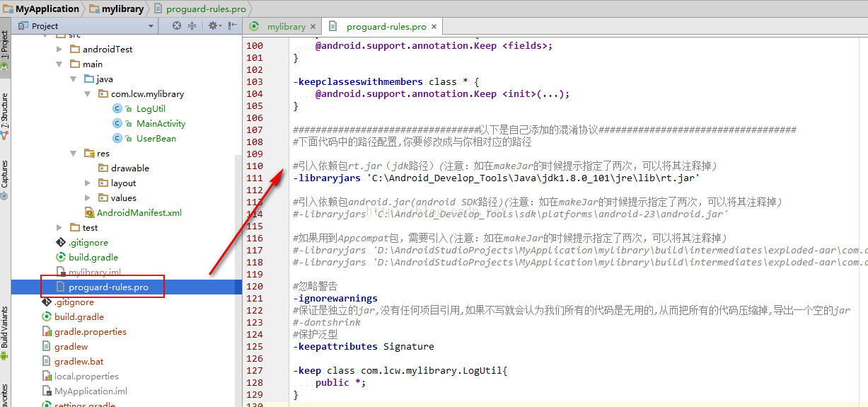
Task: Select the highlighted proguard-rules.pro file
Action: click(x=108, y=287)
